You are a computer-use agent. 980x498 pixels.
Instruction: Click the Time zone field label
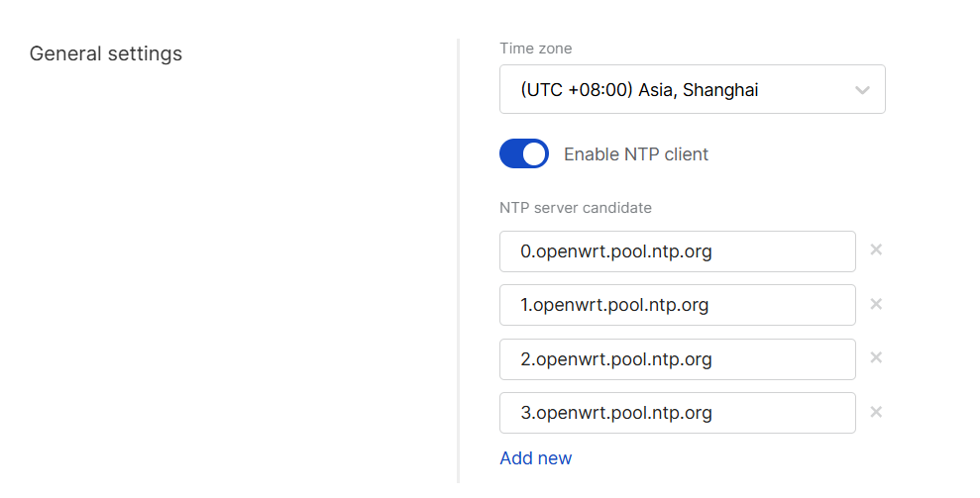[x=535, y=49]
